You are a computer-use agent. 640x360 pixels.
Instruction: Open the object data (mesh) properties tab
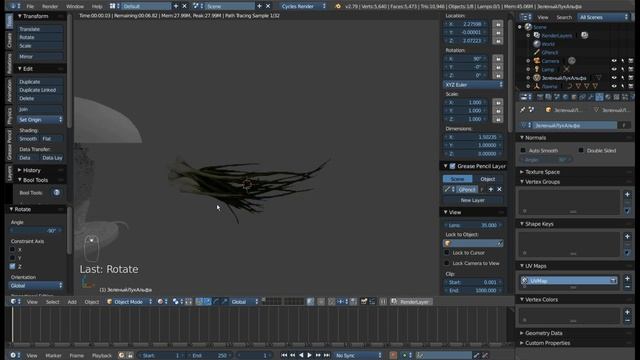tap(599, 97)
